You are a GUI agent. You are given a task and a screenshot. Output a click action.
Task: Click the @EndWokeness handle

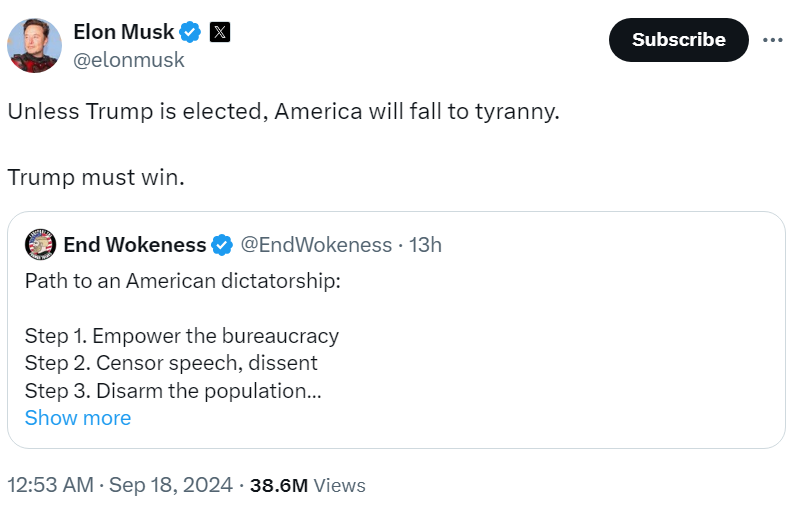coord(317,245)
